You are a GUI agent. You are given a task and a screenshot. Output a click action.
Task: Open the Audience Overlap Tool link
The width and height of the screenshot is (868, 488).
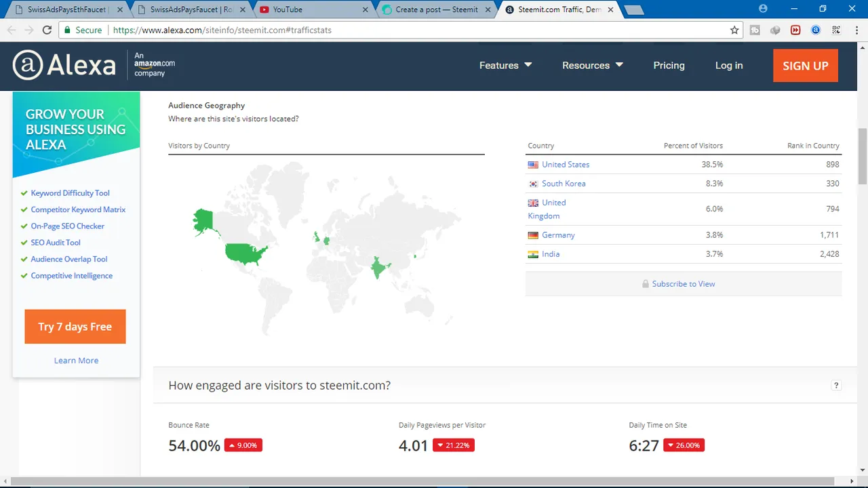click(68, 259)
